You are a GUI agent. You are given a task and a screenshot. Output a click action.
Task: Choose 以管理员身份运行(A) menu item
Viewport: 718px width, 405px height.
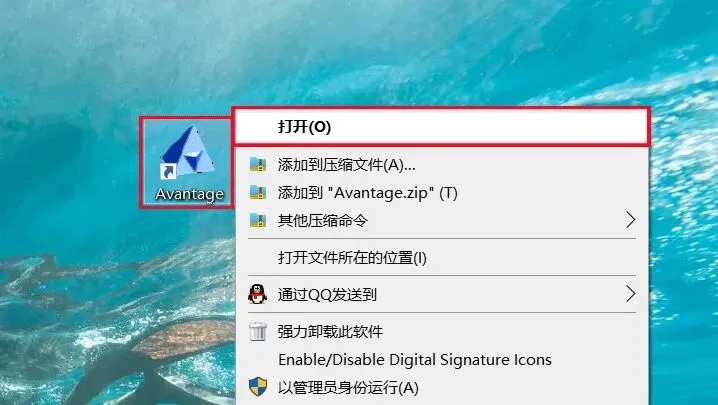tap(442, 388)
